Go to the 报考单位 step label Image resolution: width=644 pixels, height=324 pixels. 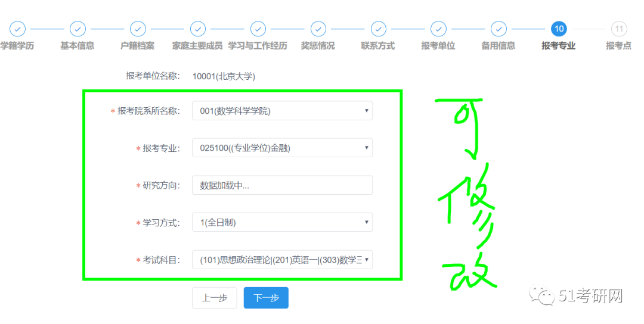[x=438, y=46]
